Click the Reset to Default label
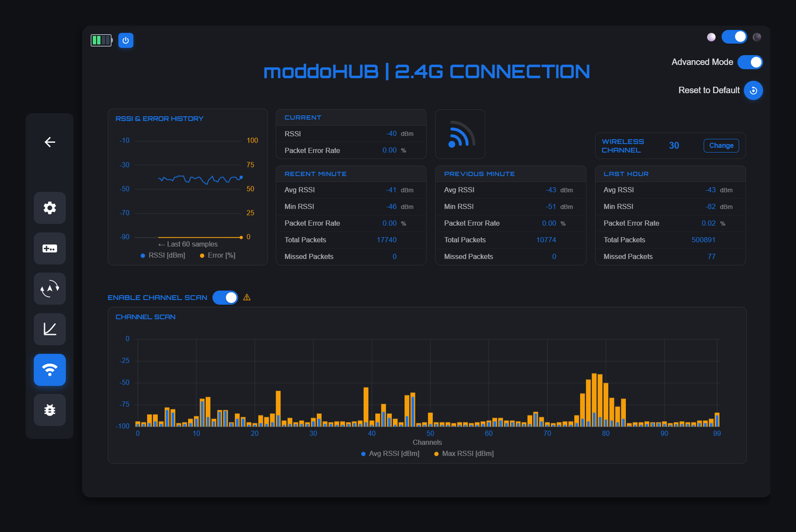Viewport: 796px width, 532px height. [x=709, y=90]
